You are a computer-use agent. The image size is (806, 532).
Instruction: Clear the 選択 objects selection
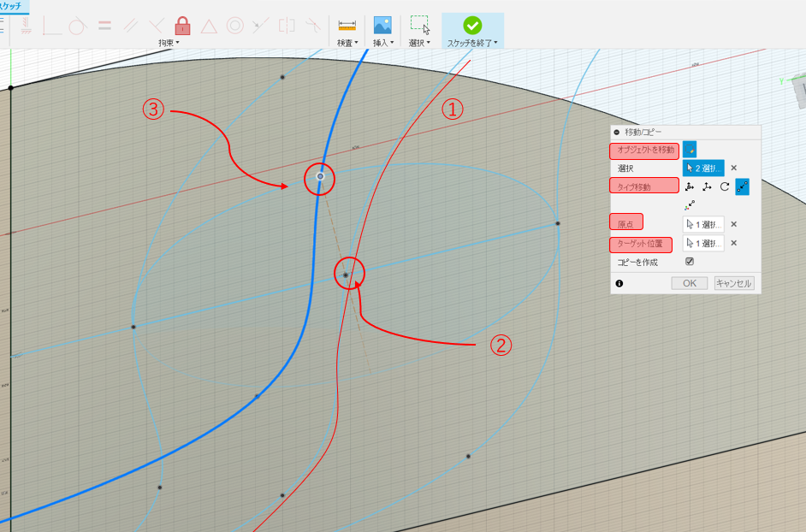click(734, 168)
